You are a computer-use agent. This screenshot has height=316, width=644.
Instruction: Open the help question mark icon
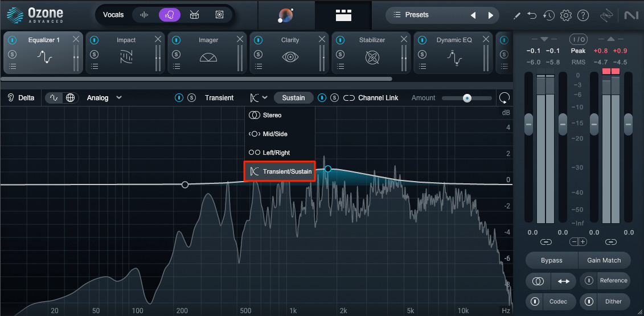pyautogui.click(x=583, y=15)
